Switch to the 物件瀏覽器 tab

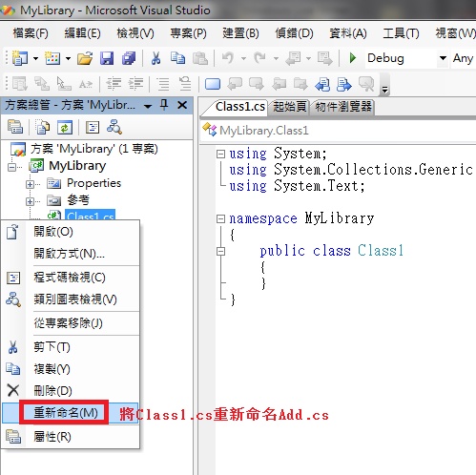tap(343, 107)
